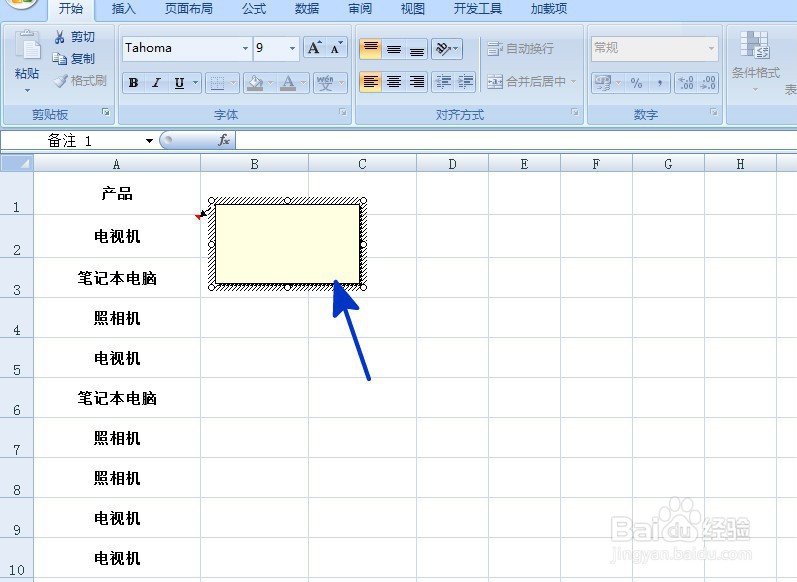Switch to the Formulas (公式) tab

254,9
